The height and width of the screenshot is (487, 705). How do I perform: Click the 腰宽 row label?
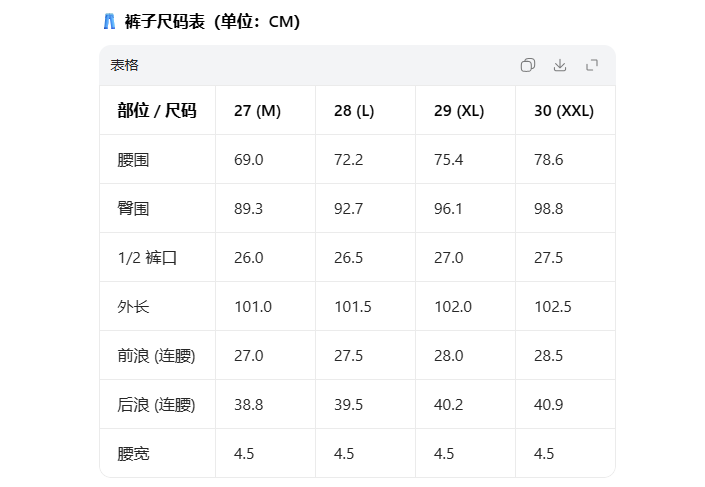(x=133, y=454)
